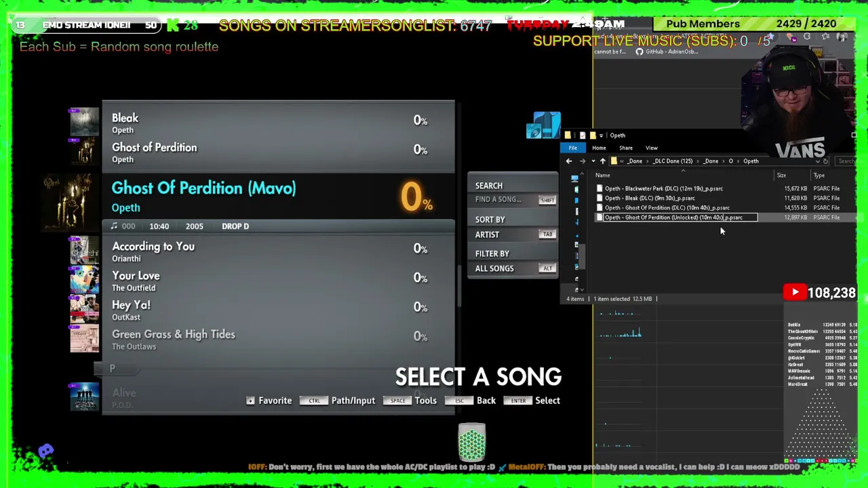Open View tab in Explorer ribbon
This screenshot has width=868, height=488.
(x=652, y=148)
